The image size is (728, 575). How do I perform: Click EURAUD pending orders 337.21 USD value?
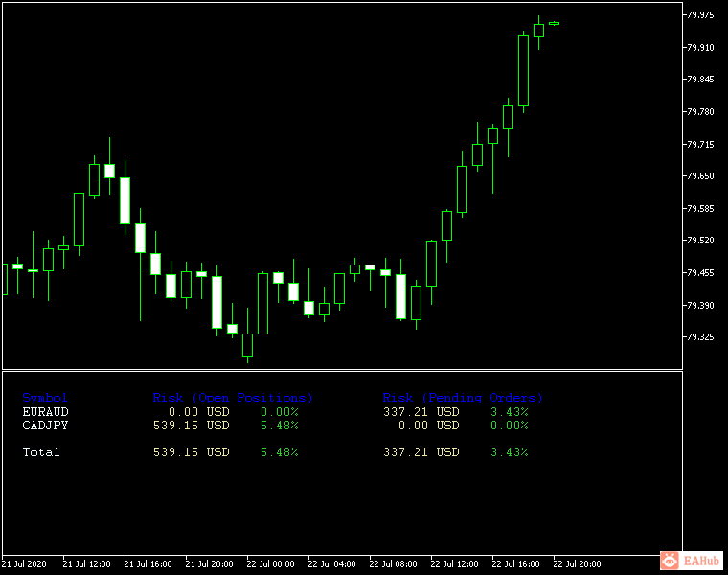point(421,412)
